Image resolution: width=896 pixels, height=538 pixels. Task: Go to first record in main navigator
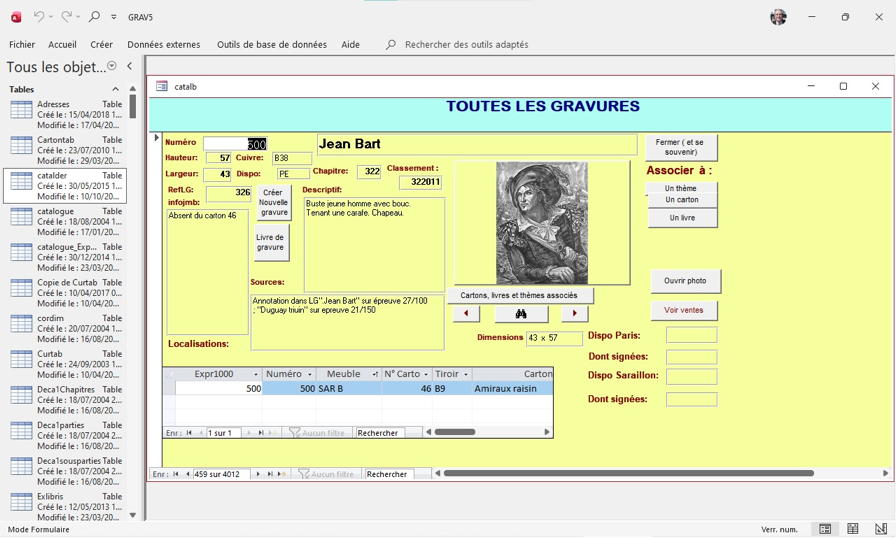click(x=175, y=474)
